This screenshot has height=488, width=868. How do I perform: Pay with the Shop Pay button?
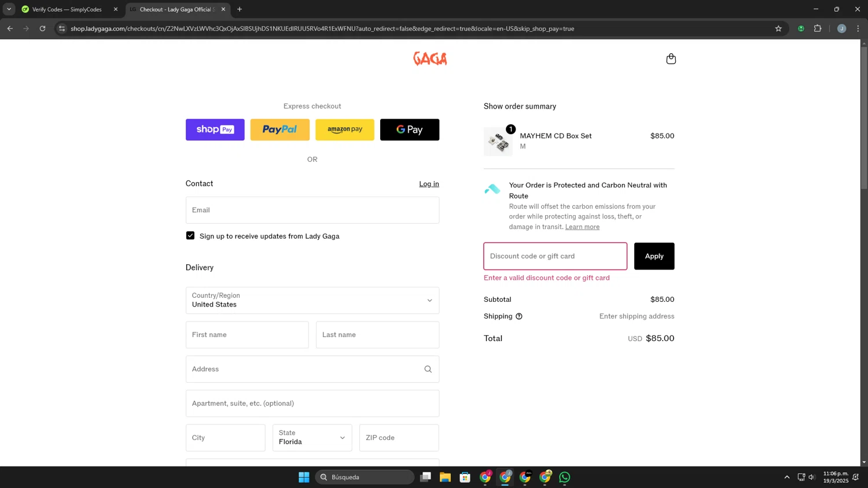pyautogui.click(x=215, y=130)
